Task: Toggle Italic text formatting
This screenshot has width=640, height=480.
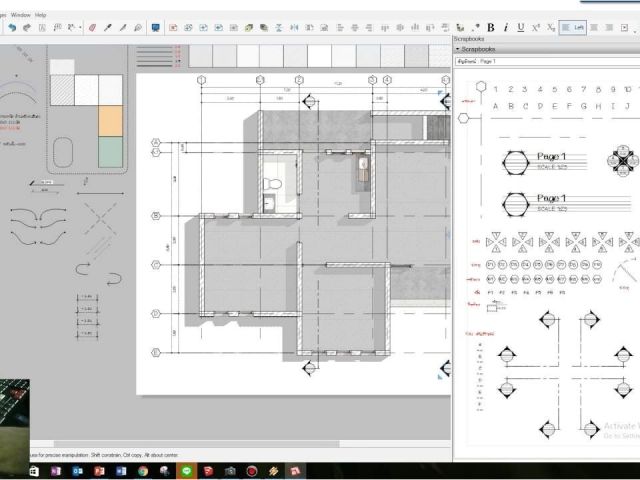Action: (506, 27)
